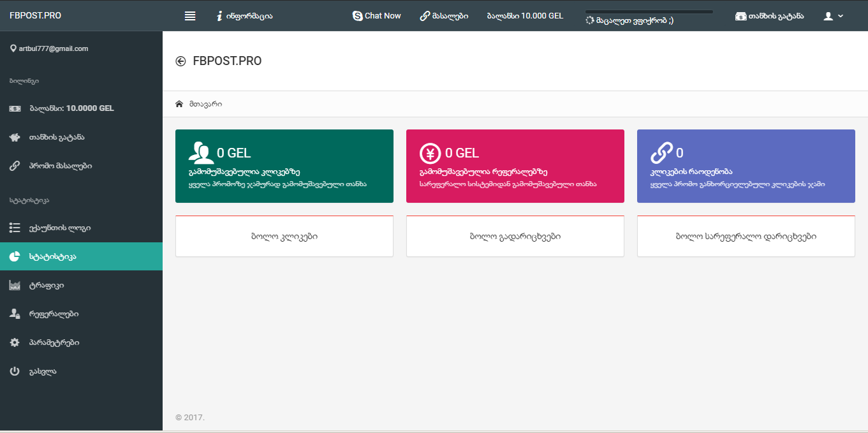Open the sidebar ტრაფიკი item
Screen dimensions: 868x433
pyautogui.click(x=81, y=285)
